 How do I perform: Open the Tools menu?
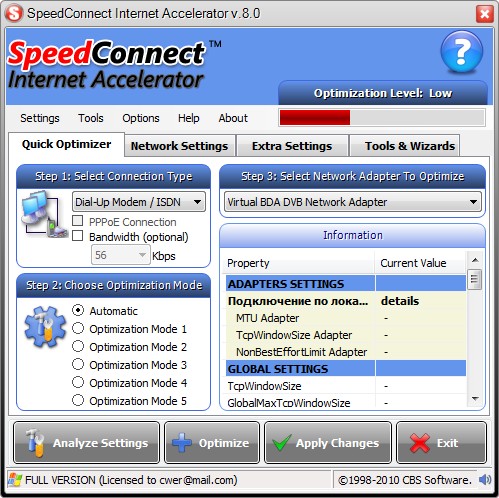click(x=91, y=118)
